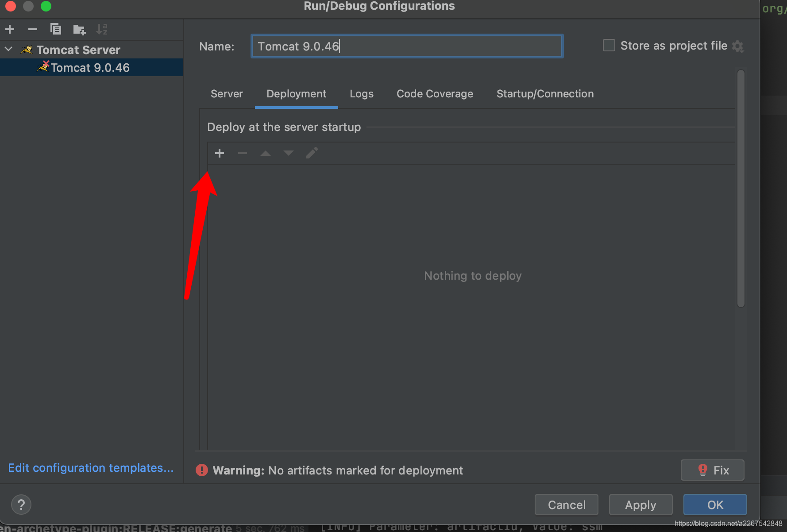787x532 pixels.
Task: Click the Fix button
Action: [x=712, y=470]
